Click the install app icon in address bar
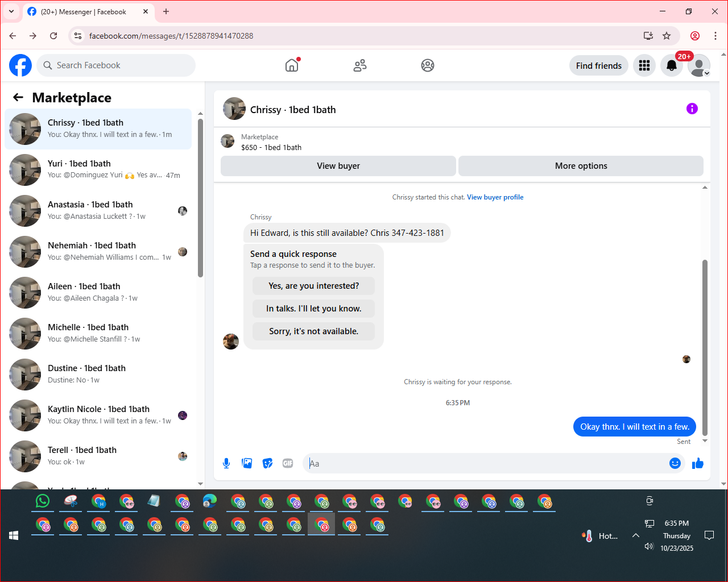728x582 pixels. pyautogui.click(x=648, y=36)
